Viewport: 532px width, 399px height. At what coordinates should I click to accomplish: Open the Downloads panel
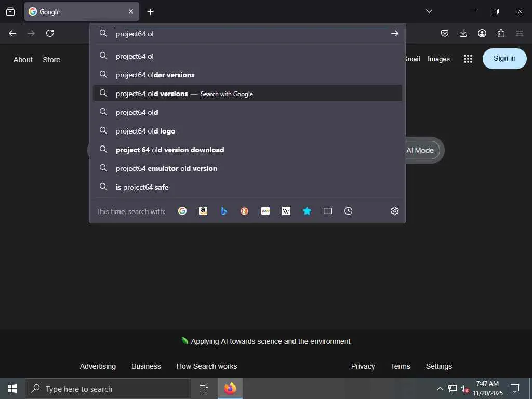(463, 33)
